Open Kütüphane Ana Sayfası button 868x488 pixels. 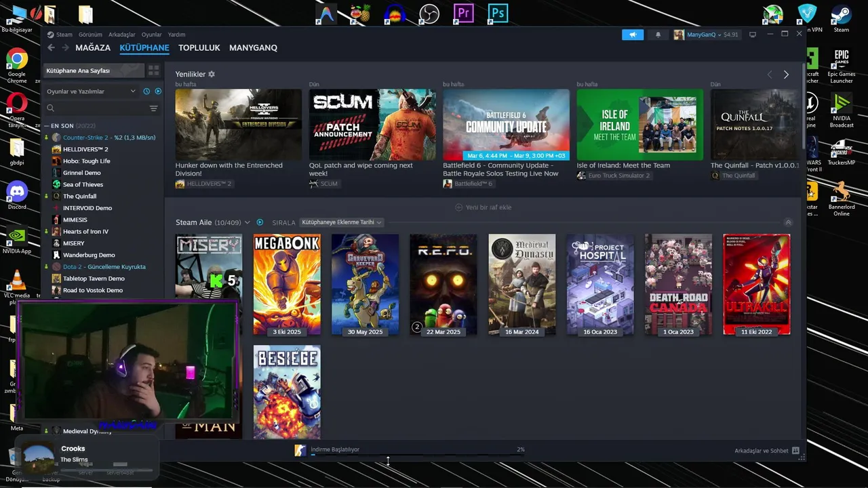click(94, 70)
